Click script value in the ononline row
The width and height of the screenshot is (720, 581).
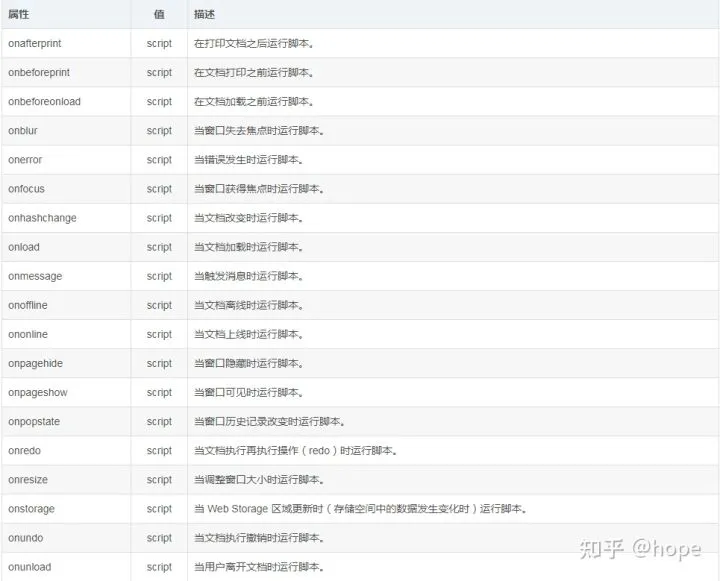tap(159, 334)
